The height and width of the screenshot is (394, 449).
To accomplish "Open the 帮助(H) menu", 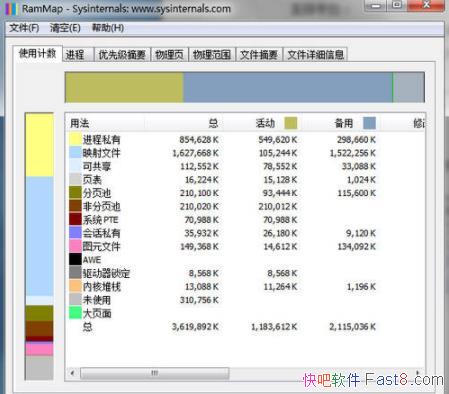I will (x=108, y=28).
